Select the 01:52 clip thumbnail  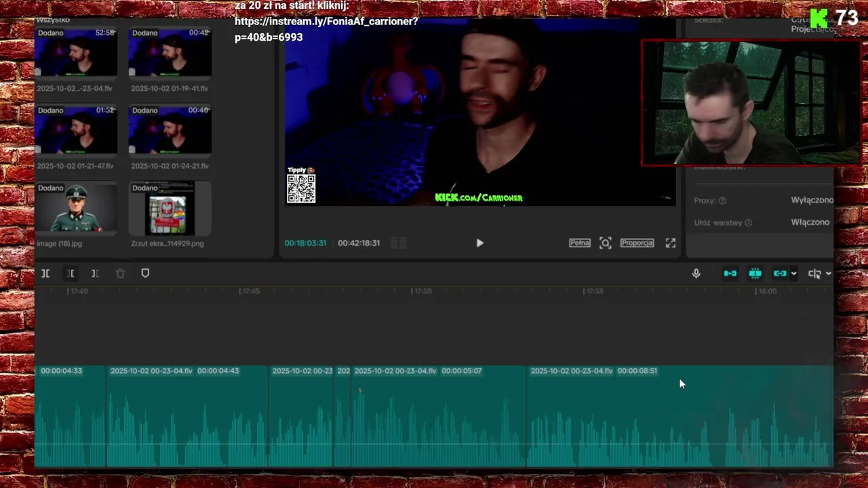(x=76, y=129)
